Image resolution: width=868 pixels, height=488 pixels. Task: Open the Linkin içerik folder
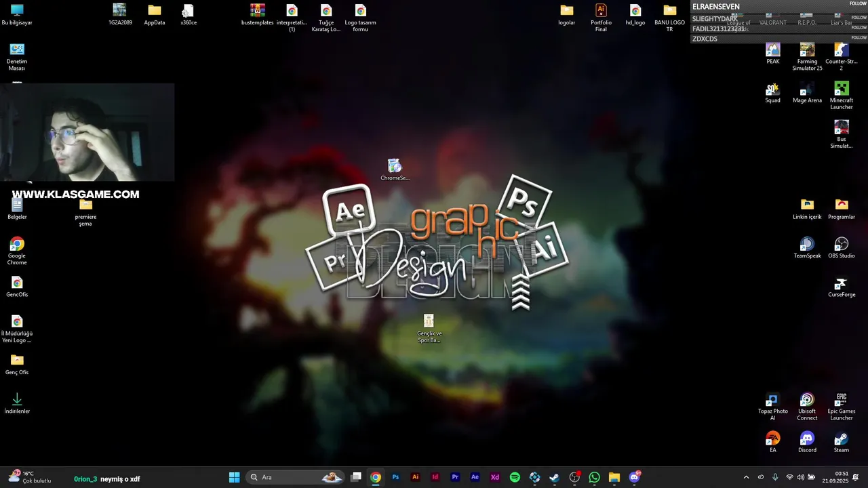click(807, 209)
